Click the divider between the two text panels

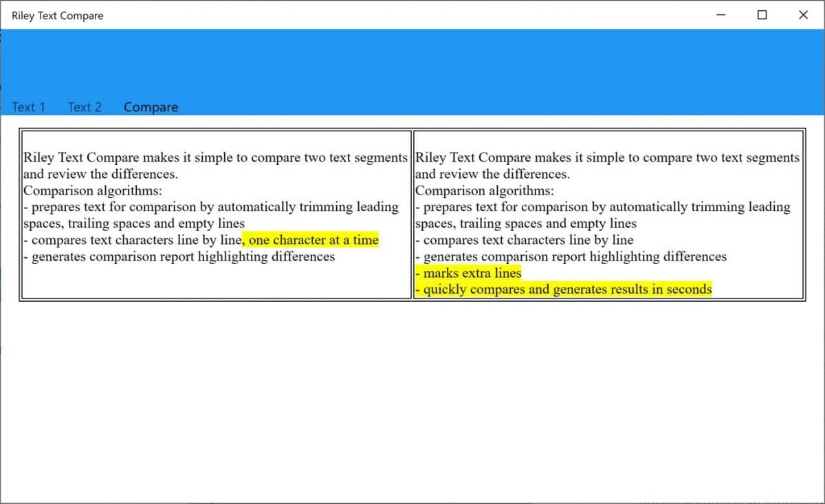[412, 213]
